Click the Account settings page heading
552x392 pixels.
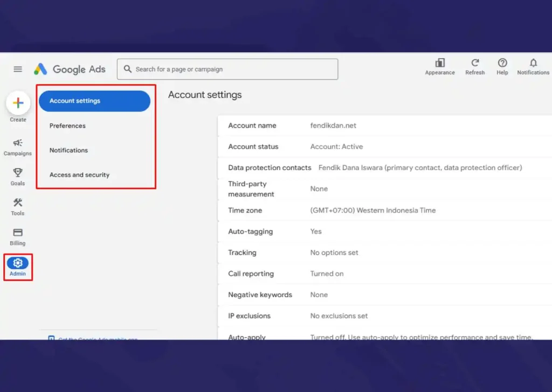click(x=205, y=95)
